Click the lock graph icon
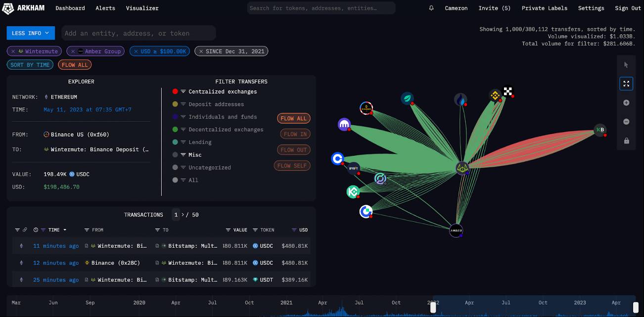The image size is (644, 317). tap(626, 141)
